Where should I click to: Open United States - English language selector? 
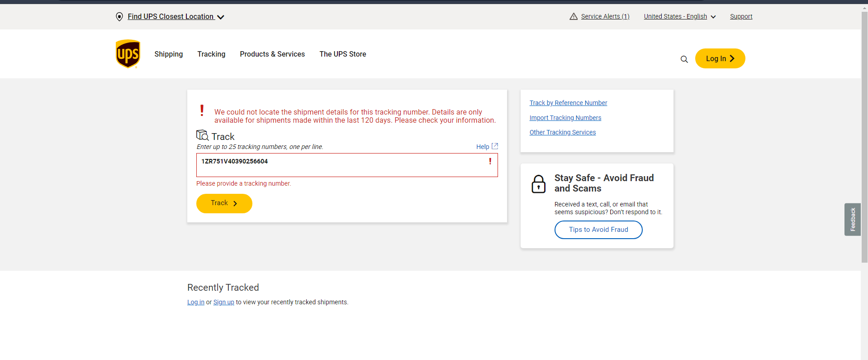[680, 16]
